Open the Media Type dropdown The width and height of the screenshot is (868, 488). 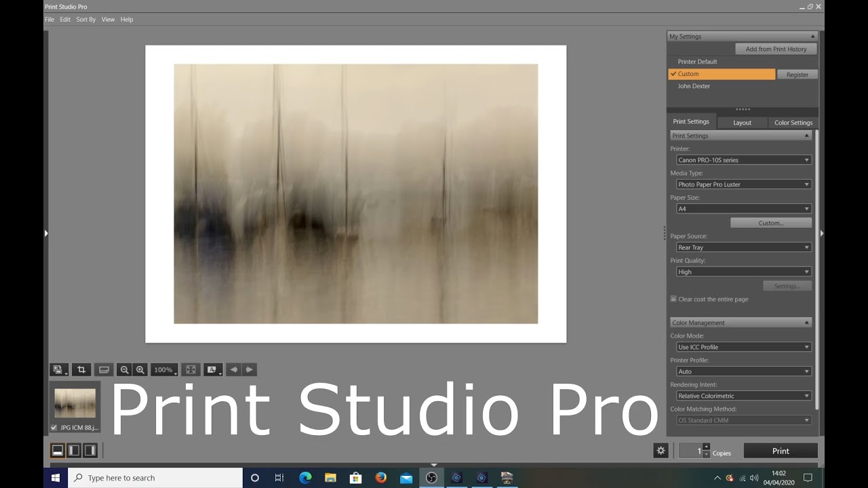pos(744,184)
